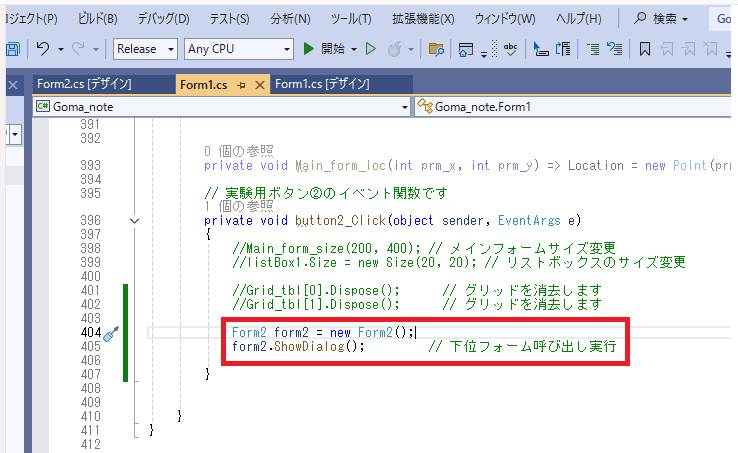The width and height of the screenshot is (738, 453).
Task: Switch to the Form2.cs [デザイン] tab
Action: click(x=84, y=84)
